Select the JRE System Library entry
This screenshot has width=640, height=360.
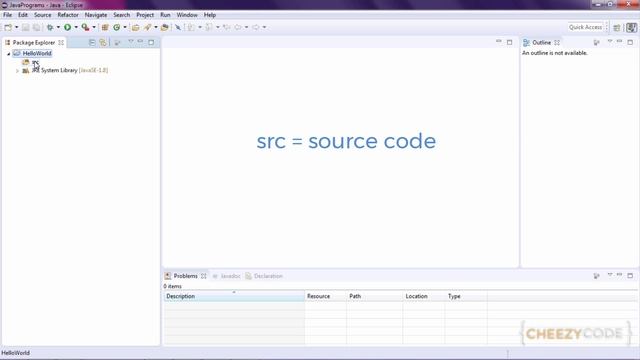(x=65, y=71)
